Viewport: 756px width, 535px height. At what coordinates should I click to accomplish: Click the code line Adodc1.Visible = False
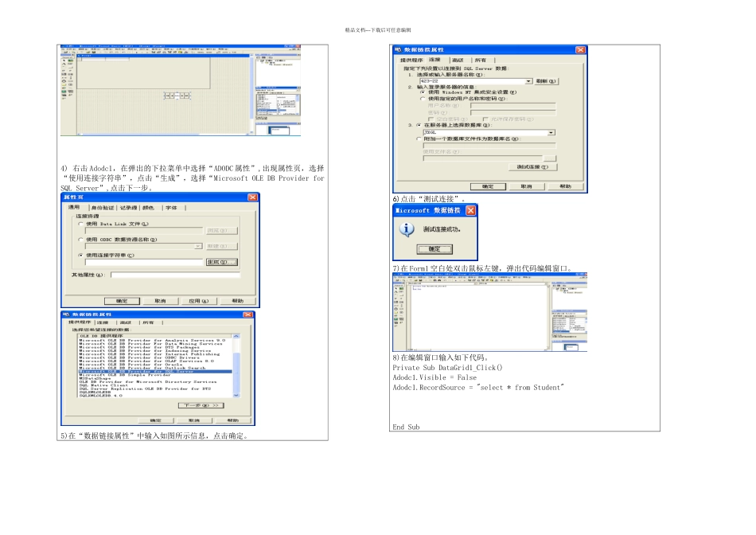coord(435,377)
